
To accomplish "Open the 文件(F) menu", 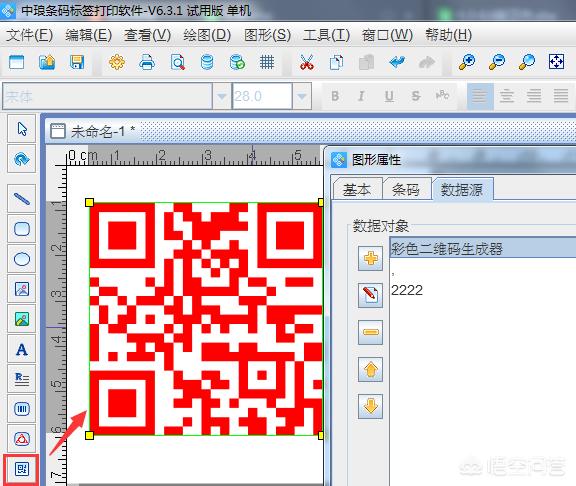I will pos(29,35).
